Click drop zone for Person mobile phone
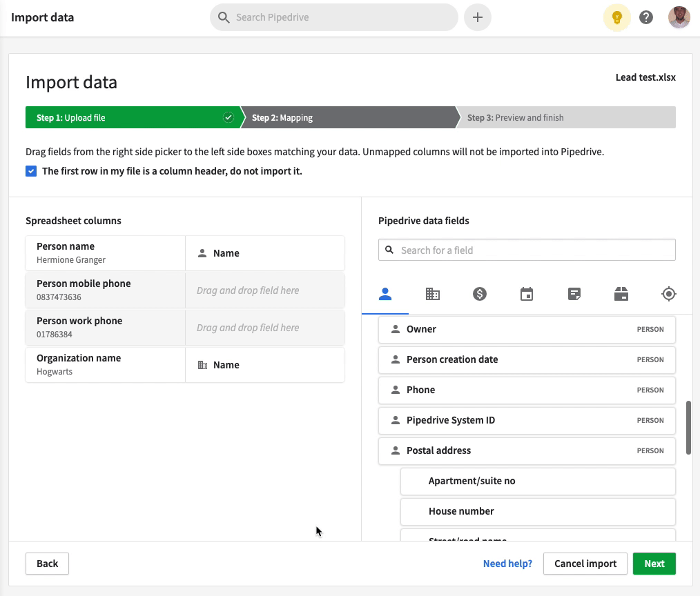This screenshot has height=596, width=700. 265,290
